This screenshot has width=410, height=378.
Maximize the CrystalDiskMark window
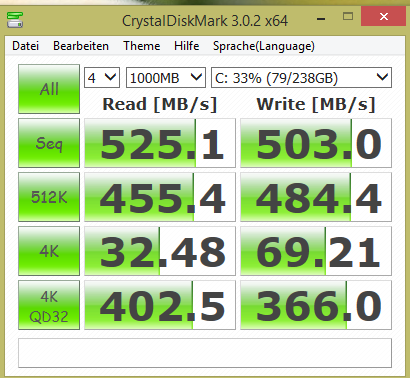coord(348,16)
